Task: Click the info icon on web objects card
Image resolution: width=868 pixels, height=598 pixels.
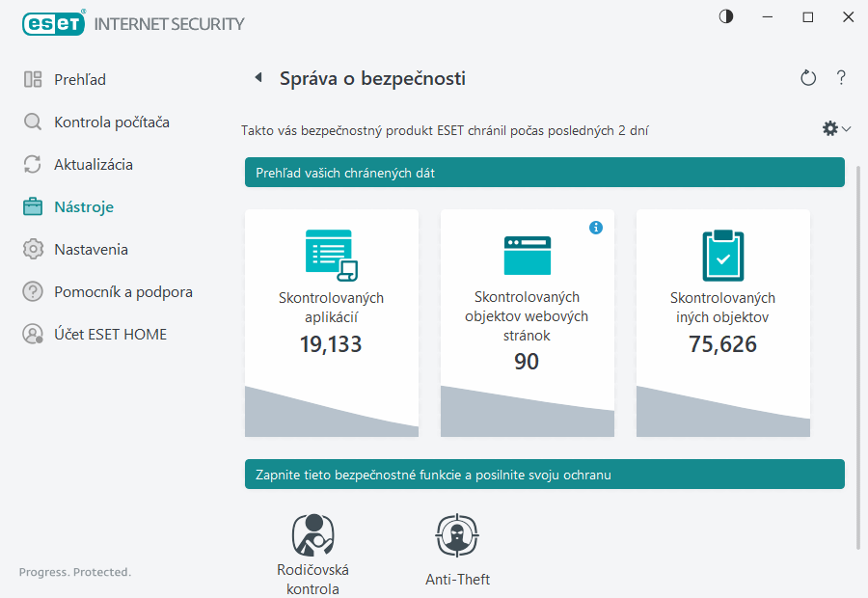Action: click(596, 228)
